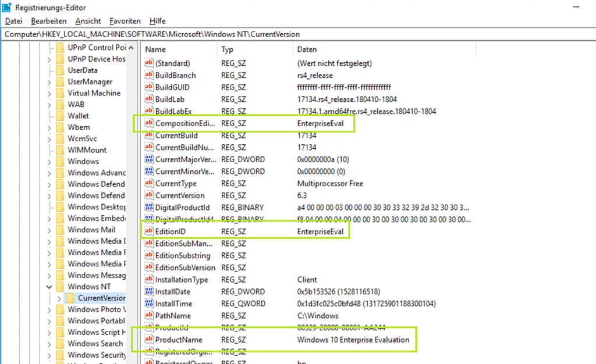596x364 pixels.
Task: Select the WIMMount key in tree
Action: pyautogui.click(x=87, y=150)
